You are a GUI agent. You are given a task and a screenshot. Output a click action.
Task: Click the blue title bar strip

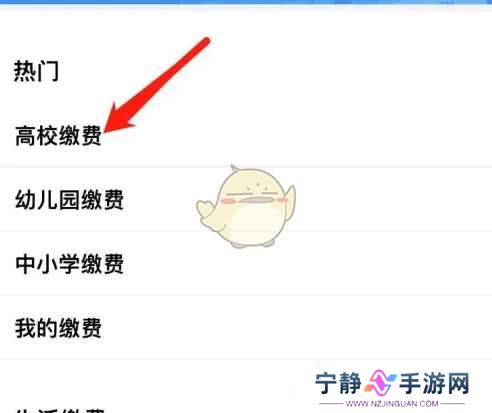[x=246, y=2]
